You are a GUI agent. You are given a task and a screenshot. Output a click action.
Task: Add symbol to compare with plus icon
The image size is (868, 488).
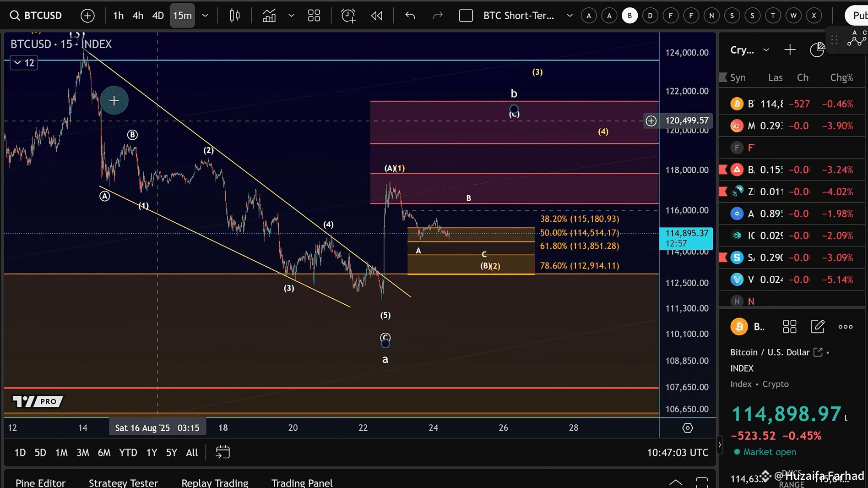pos(87,16)
